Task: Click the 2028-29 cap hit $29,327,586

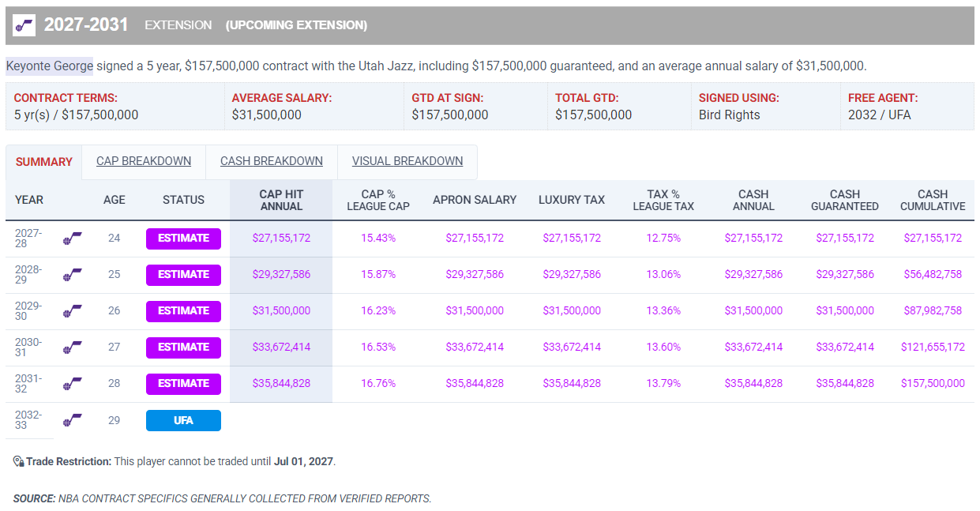Action: coord(281,274)
